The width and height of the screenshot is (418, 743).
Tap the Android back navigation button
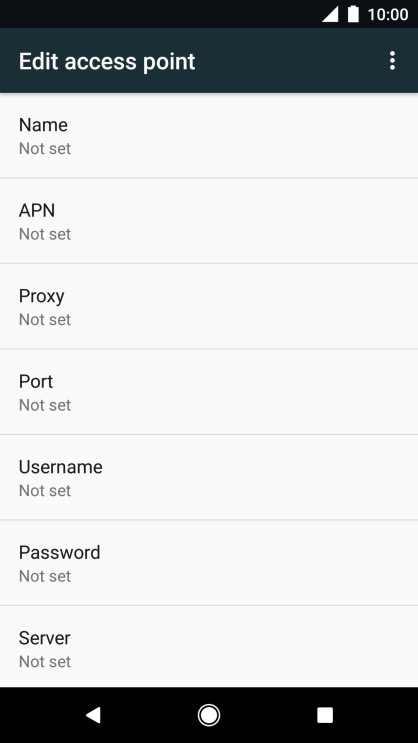click(x=93, y=715)
